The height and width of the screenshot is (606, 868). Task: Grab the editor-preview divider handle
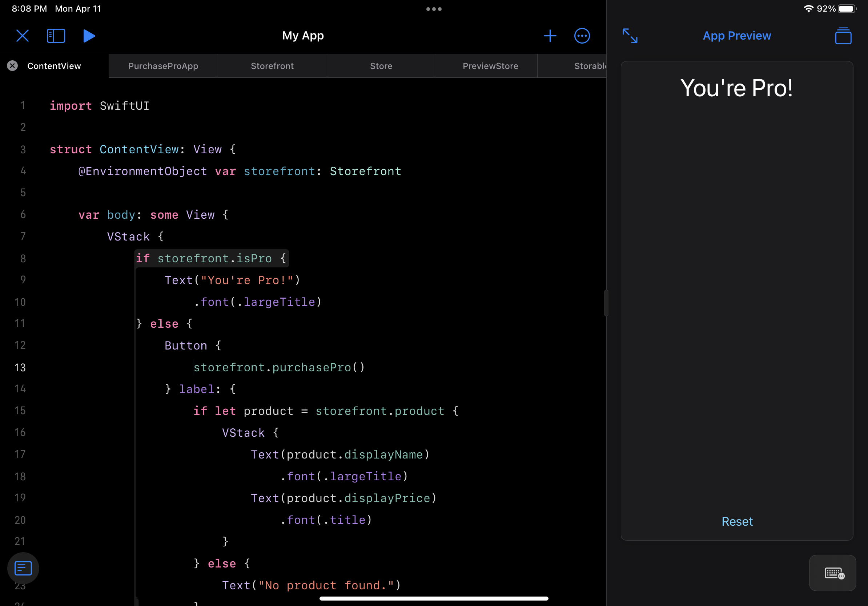606,303
